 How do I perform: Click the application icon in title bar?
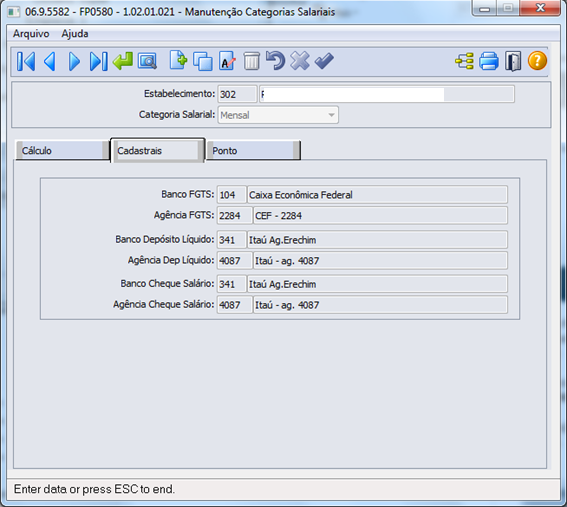coord(14,12)
